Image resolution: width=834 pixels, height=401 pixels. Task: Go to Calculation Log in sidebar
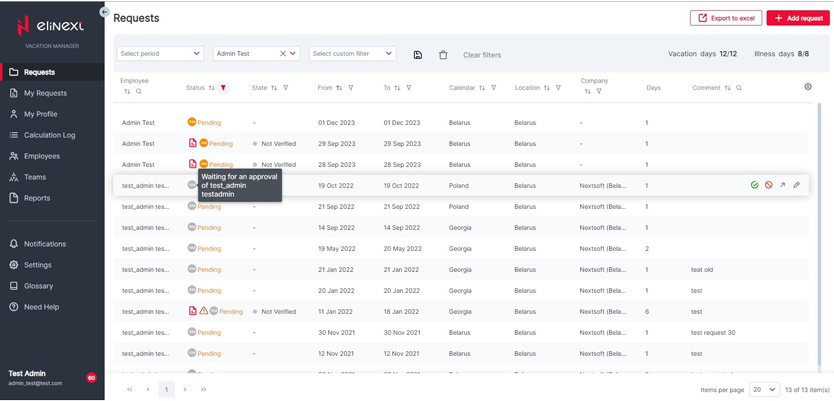tap(49, 135)
